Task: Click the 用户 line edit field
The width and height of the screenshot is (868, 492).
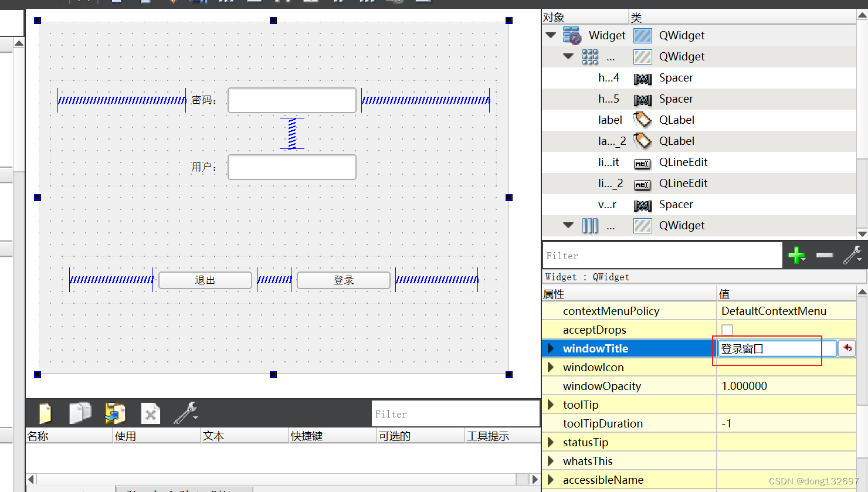Action: pyautogui.click(x=292, y=167)
